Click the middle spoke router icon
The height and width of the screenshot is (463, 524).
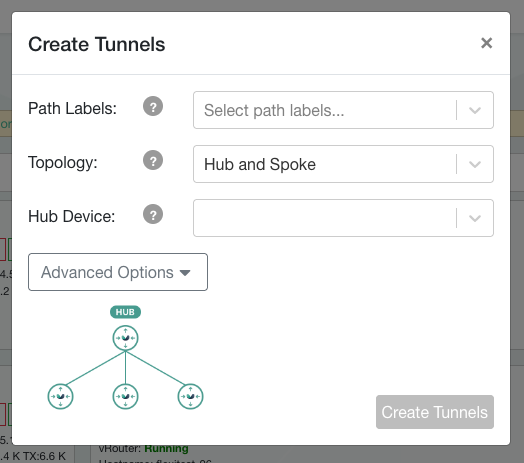[125, 396]
